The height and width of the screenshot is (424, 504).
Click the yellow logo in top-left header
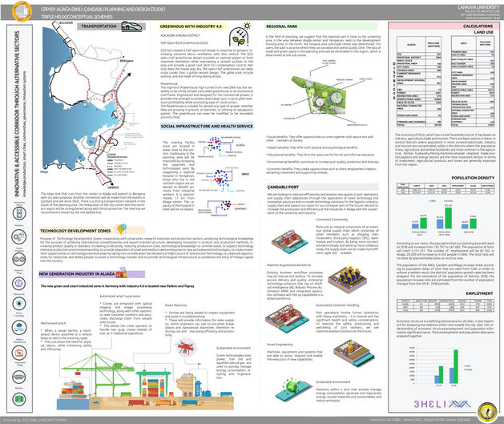[x=22, y=10]
